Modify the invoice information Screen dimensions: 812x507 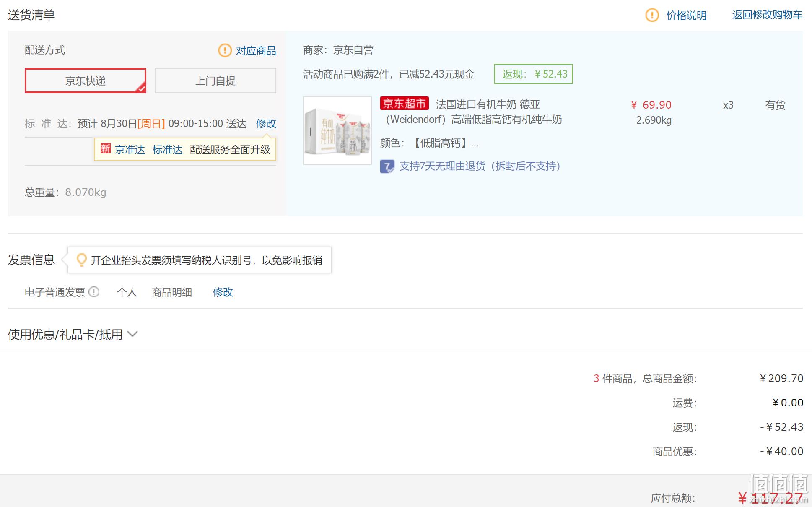(223, 292)
